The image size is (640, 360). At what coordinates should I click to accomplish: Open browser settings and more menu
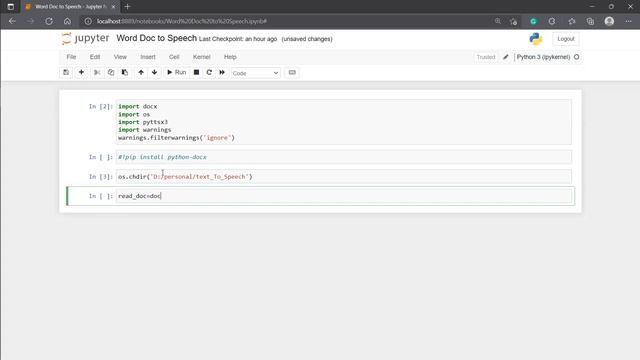point(628,21)
